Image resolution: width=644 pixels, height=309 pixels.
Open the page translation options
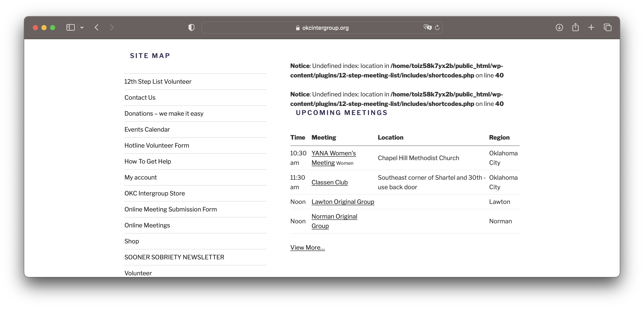click(427, 28)
